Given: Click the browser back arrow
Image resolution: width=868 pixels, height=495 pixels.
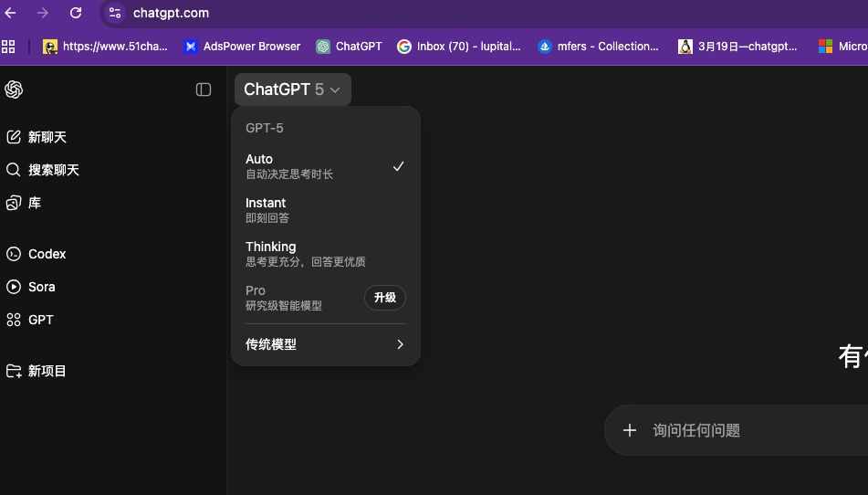Looking at the screenshot, I should coord(11,13).
